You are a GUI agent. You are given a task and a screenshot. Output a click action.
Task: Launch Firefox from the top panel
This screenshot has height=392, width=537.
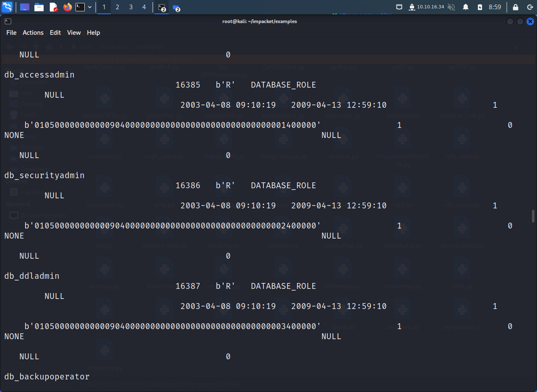point(68,7)
